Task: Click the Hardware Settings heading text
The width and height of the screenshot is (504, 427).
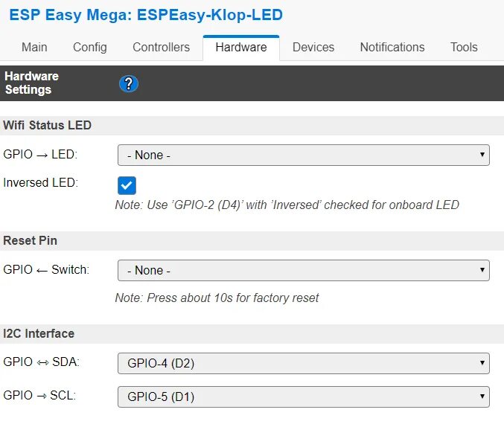Action: (31, 83)
